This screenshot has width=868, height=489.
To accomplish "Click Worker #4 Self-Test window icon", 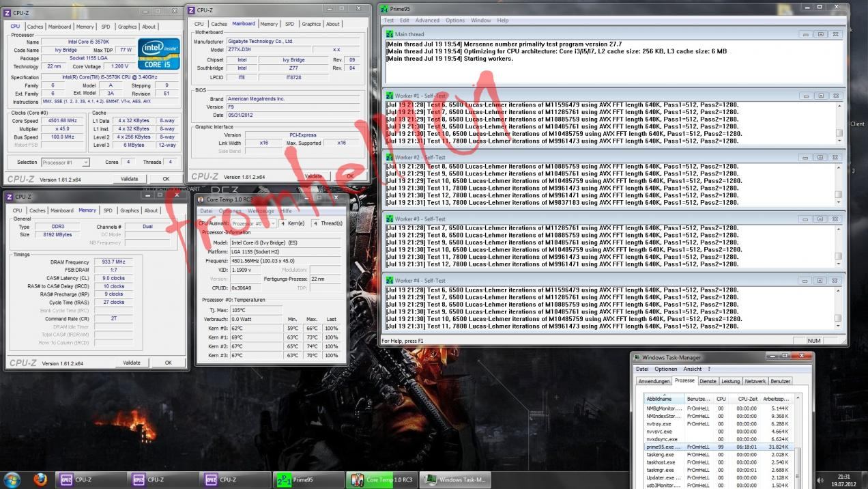I will [390, 280].
